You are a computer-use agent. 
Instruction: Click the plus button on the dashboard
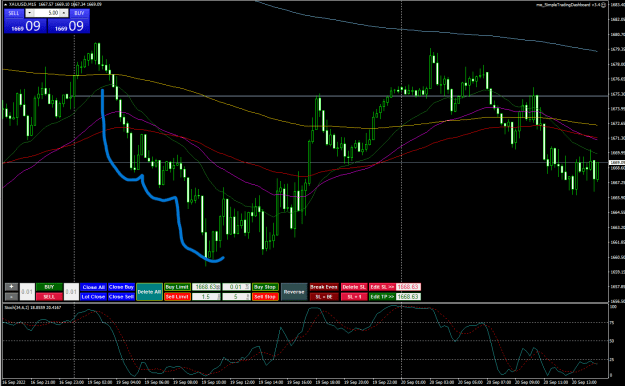[x=12, y=287]
